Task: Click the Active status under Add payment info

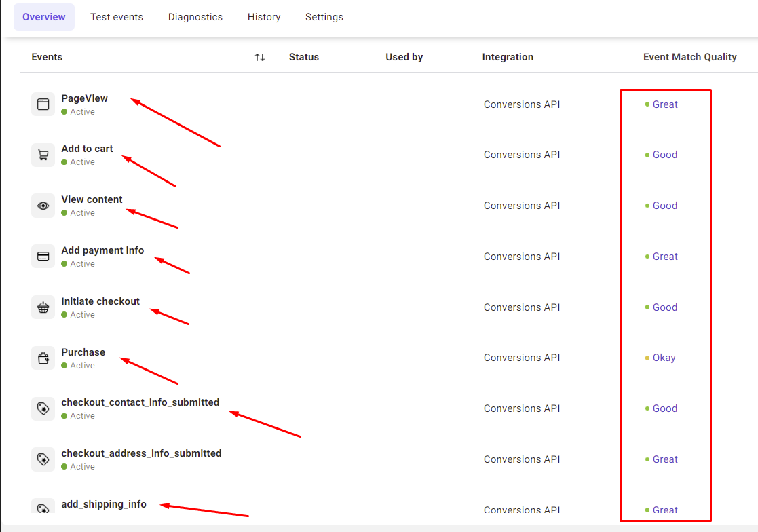Action: click(78, 264)
